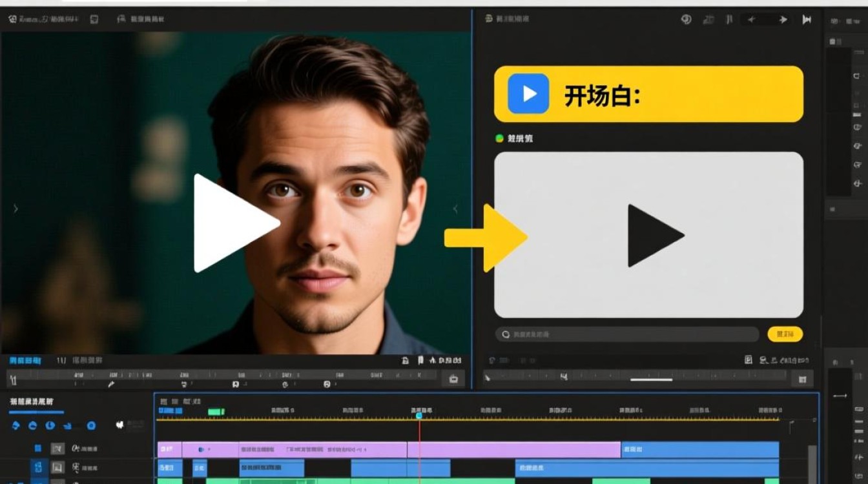868x484 pixels.
Task: Click the skip-to-end icon in the top right toolbar
Action: pyautogui.click(x=807, y=19)
